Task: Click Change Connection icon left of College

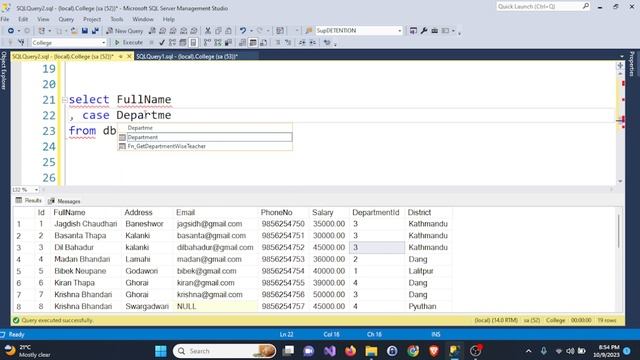Action: coord(21,42)
